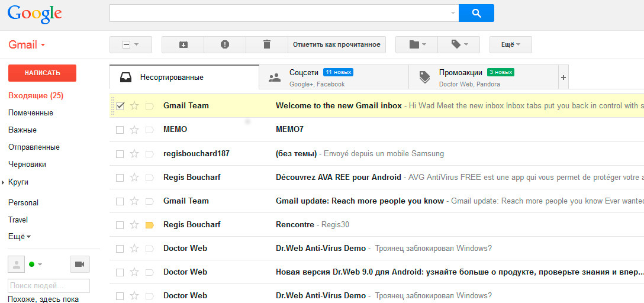The height and width of the screenshot is (303, 644).
Task: Click the blue search magnifier button
Action: pos(476,13)
